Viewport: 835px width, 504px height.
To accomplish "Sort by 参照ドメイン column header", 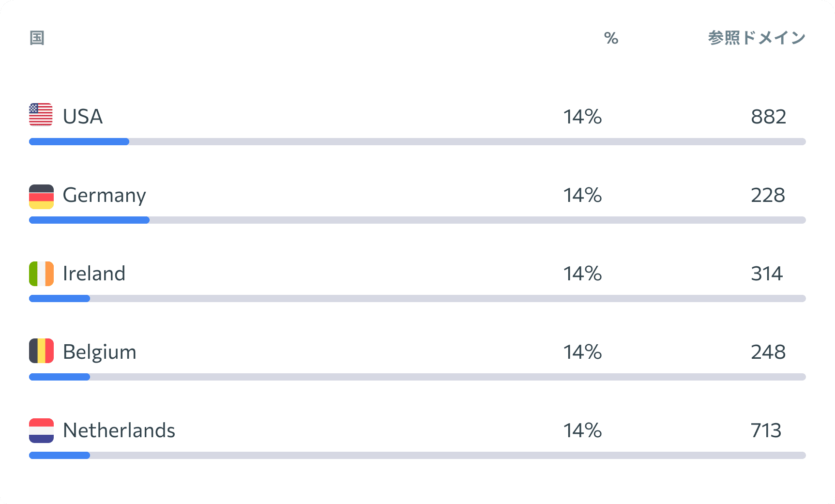I will tap(757, 38).
